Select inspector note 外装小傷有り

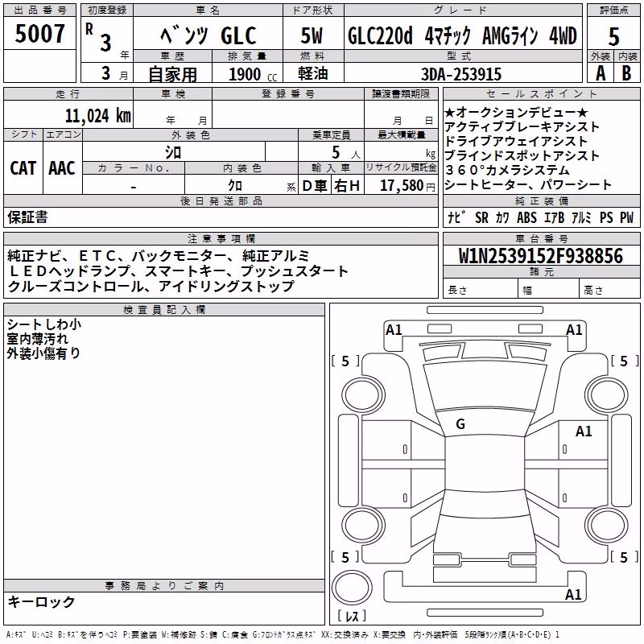pyautogui.click(x=43, y=353)
